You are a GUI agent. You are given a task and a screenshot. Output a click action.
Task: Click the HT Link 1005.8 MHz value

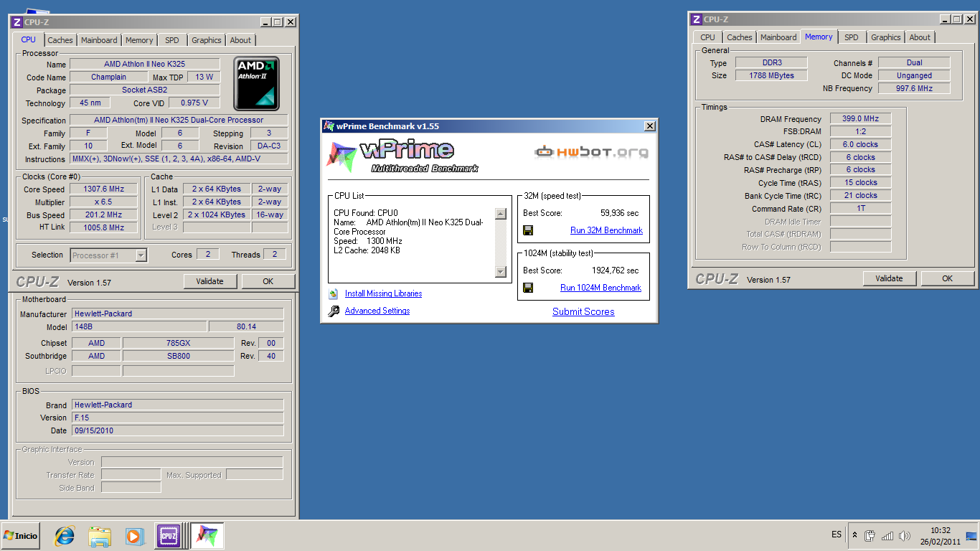click(103, 227)
